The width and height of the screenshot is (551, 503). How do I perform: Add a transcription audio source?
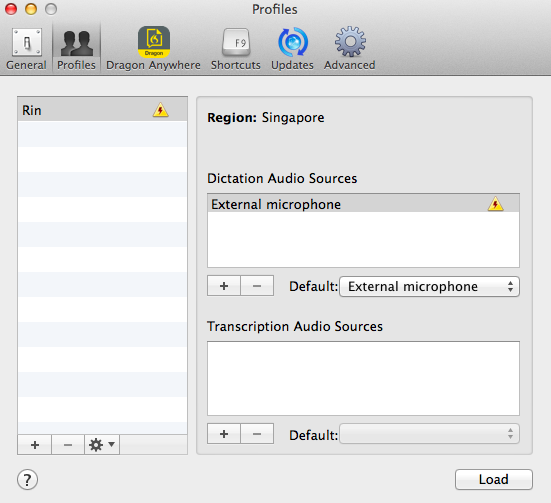point(224,434)
